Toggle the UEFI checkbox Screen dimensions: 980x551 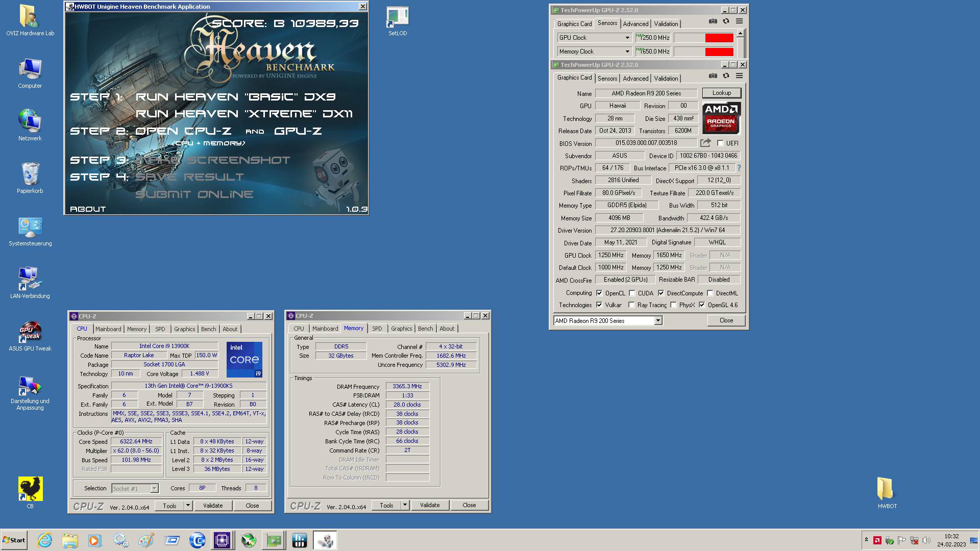pyautogui.click(x=720, y=143)
